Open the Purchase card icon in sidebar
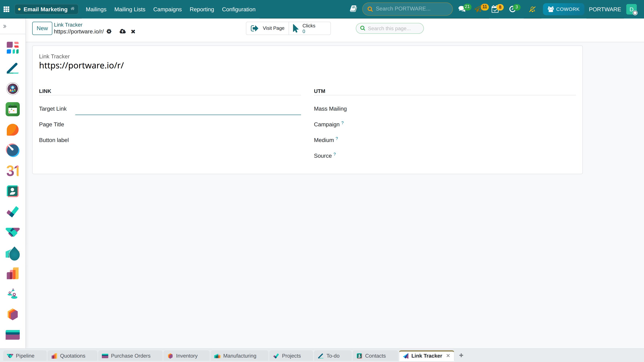 (x=12, y=335)
